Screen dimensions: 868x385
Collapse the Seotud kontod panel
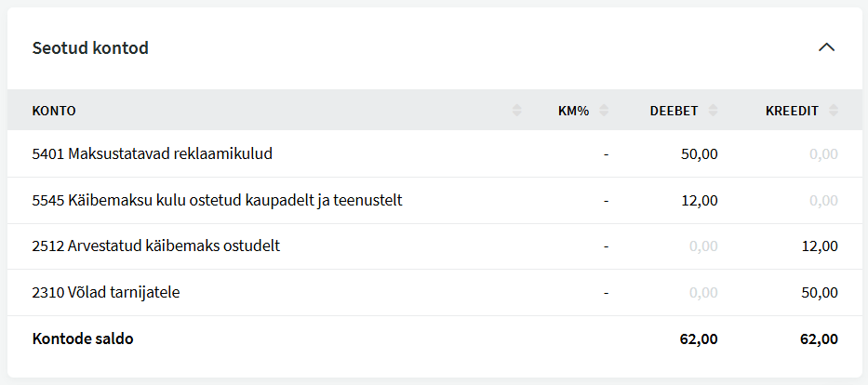pos(826,47)
